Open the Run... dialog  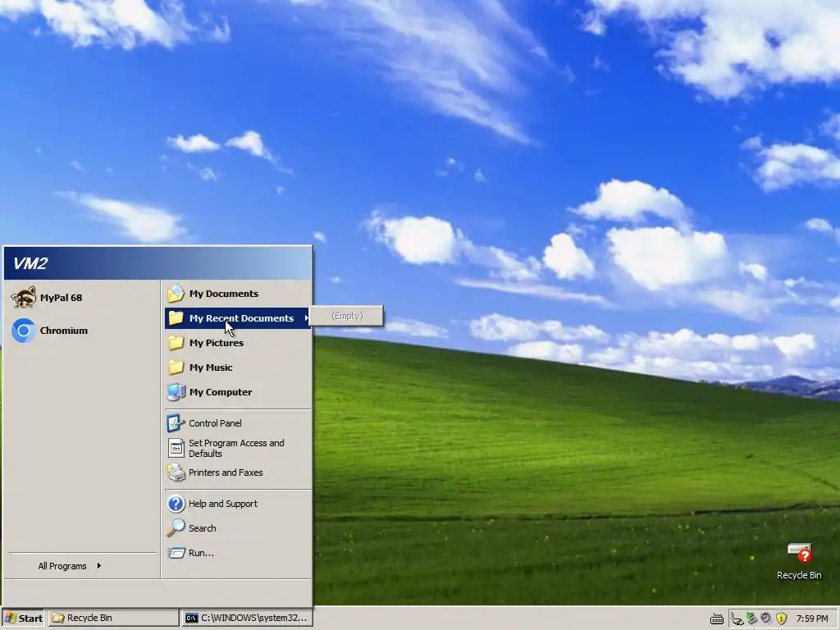237,553
